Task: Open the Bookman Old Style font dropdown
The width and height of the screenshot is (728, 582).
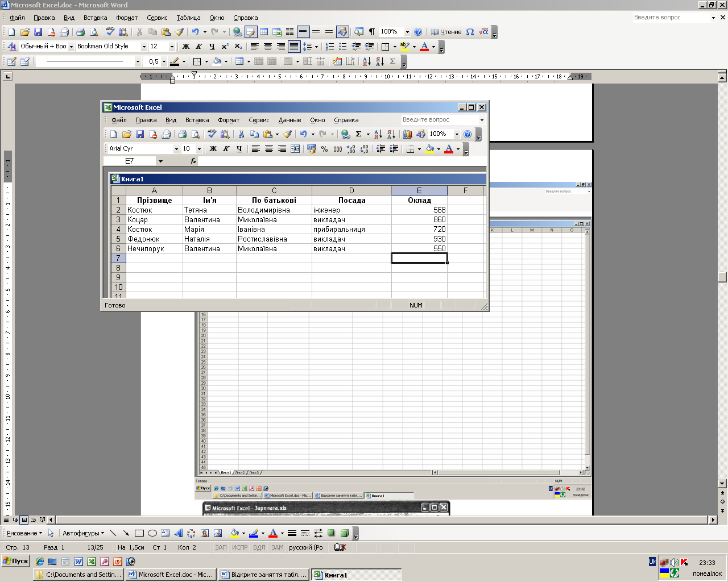Action: 144,47
